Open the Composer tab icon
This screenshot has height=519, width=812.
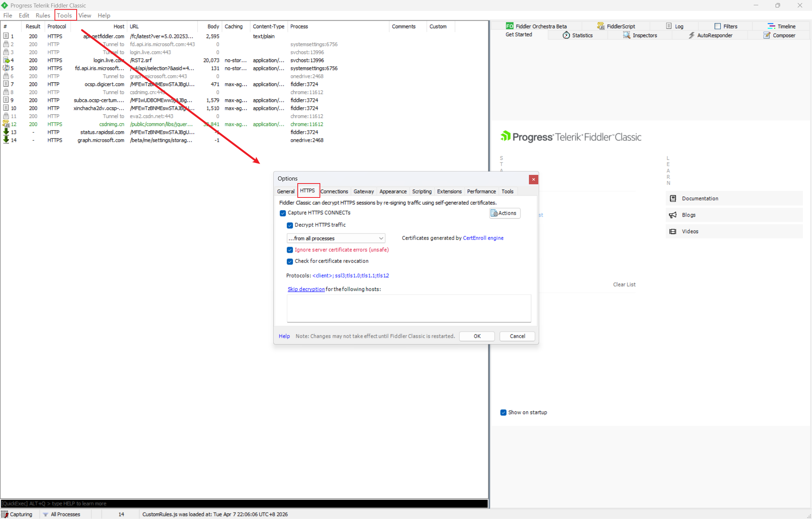pos(767,35)
